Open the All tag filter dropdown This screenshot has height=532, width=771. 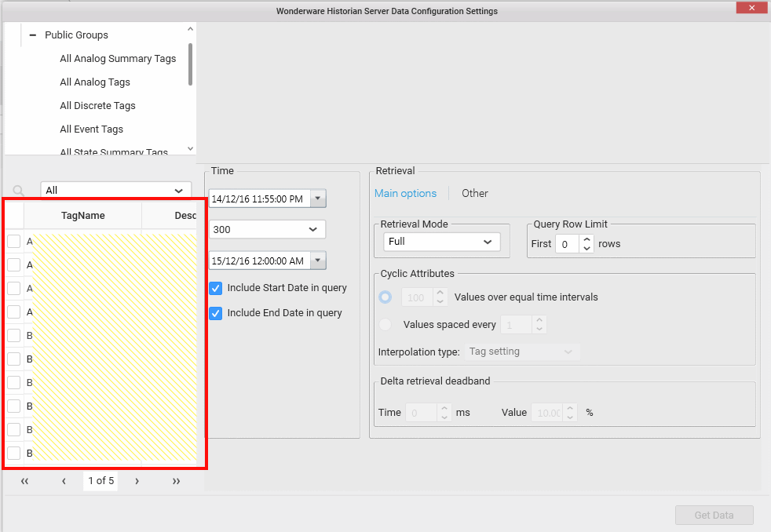[116, 190]
